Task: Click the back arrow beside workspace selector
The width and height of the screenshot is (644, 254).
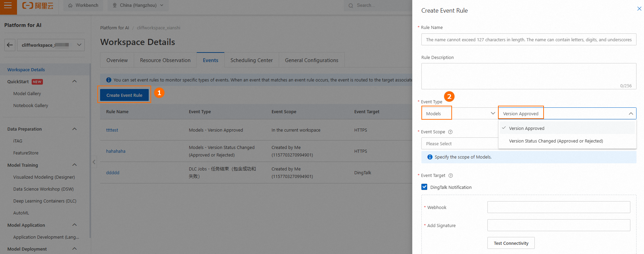Action: tap(10, 45)
